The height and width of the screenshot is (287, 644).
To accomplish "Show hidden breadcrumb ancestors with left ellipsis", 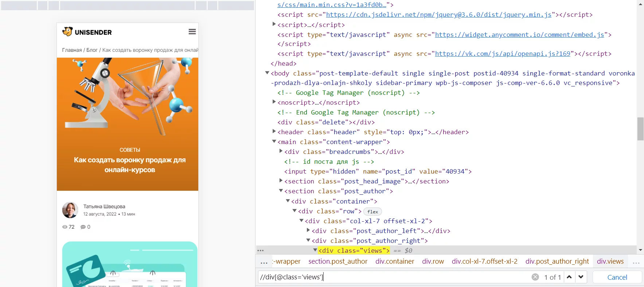I will pos(264,262).
